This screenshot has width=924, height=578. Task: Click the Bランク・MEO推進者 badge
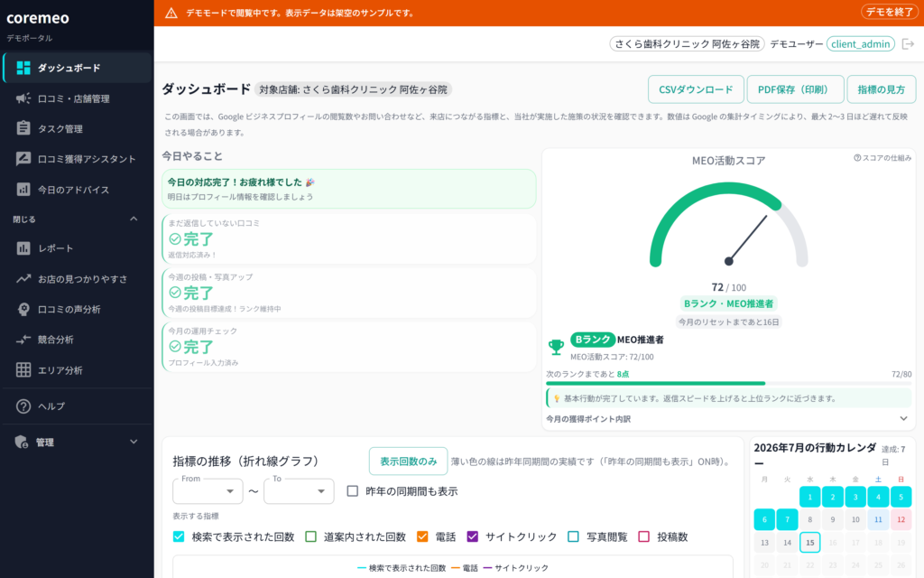[x=728, y=303]
